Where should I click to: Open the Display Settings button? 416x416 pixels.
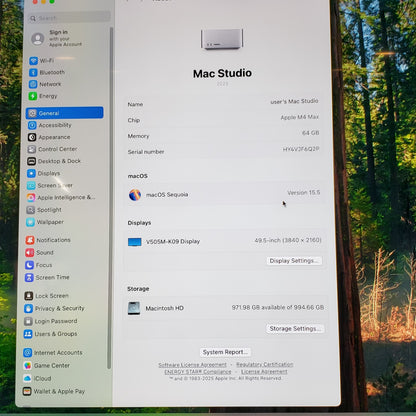pos(294,261)
